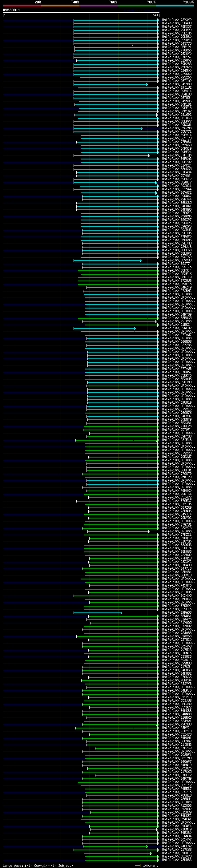Open the UniRef100_B3NN34 hit
Viewport: 197px width, 868px height.
pos(177,836)
